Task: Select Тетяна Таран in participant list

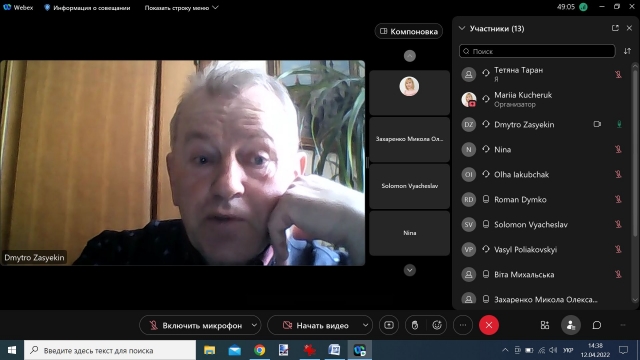Action: 543,74
